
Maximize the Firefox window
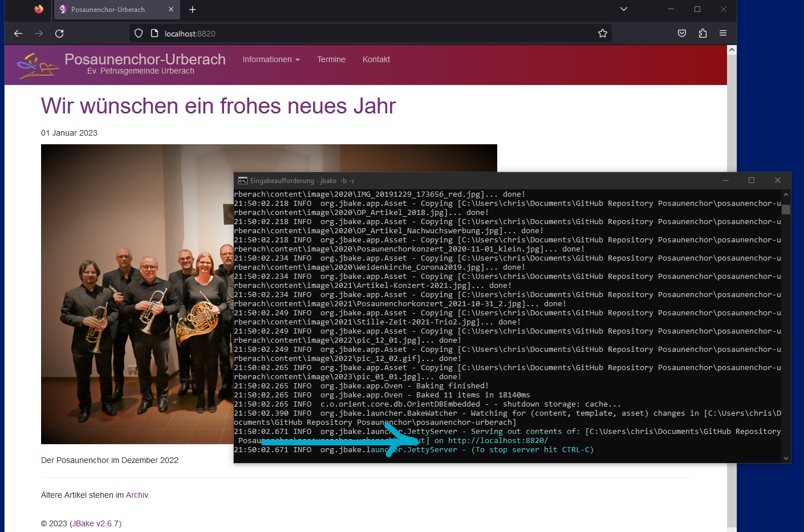[697, 9]
